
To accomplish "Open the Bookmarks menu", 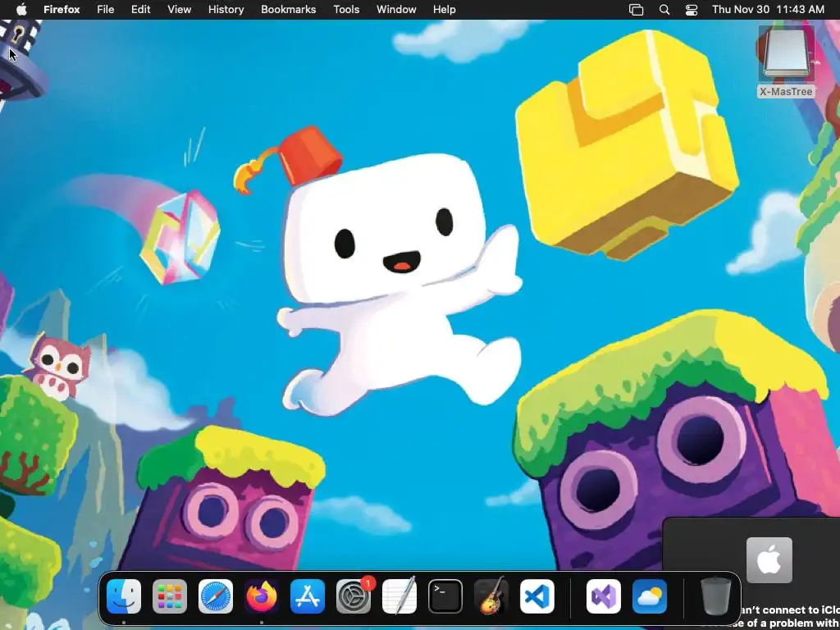I will click(288, 10).
